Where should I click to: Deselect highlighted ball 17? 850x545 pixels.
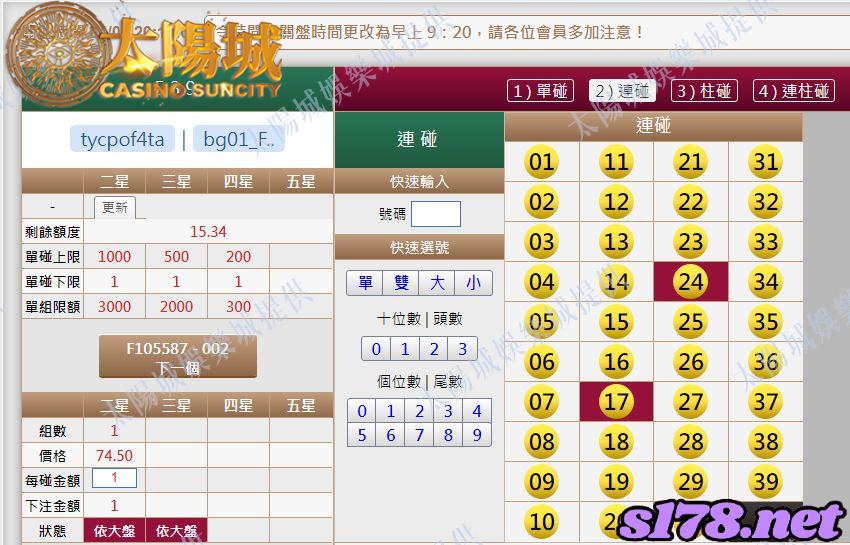pos(616,402)
